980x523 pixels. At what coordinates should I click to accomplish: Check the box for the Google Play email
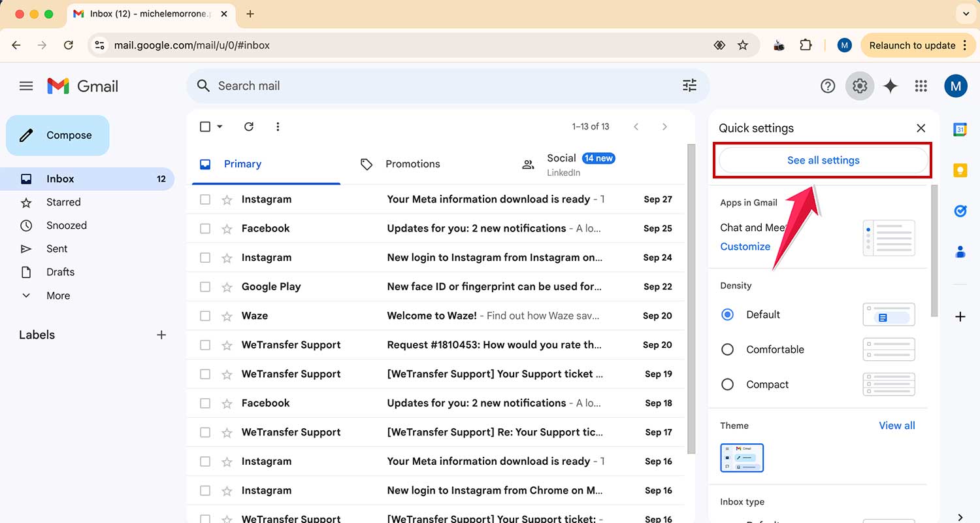(205, 287)
